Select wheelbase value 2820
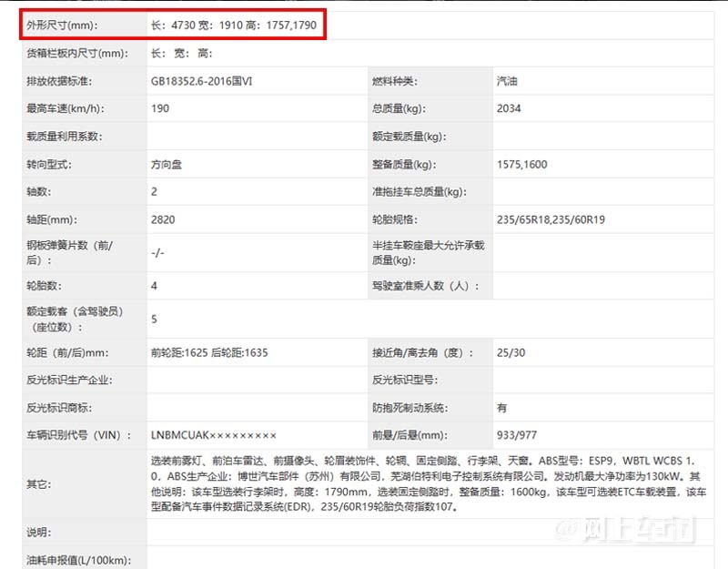728x569 pixels. tap(163, 219)
